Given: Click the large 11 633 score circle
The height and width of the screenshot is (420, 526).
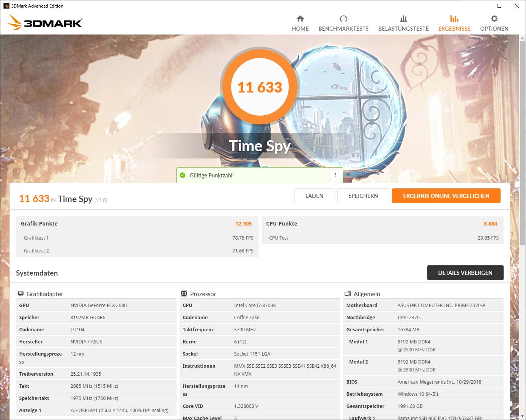Looking at the screenshot, I should (260, 87).
